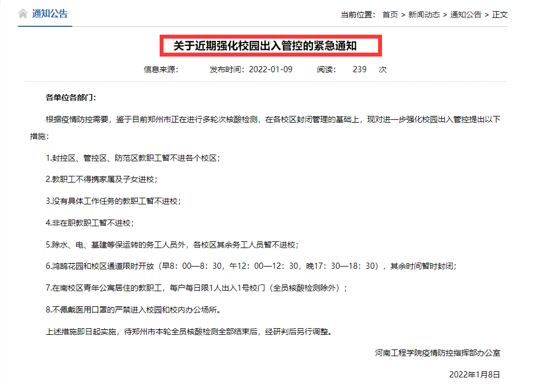Click the greeting 各单位各部门
This screenshot has width=545, height=392.
click(x=71, y=97)
